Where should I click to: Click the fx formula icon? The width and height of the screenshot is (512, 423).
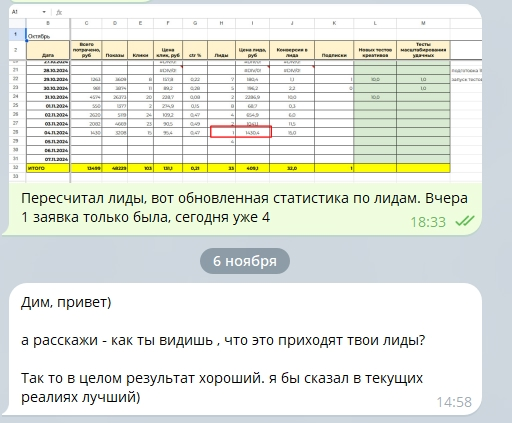point(59,12)
